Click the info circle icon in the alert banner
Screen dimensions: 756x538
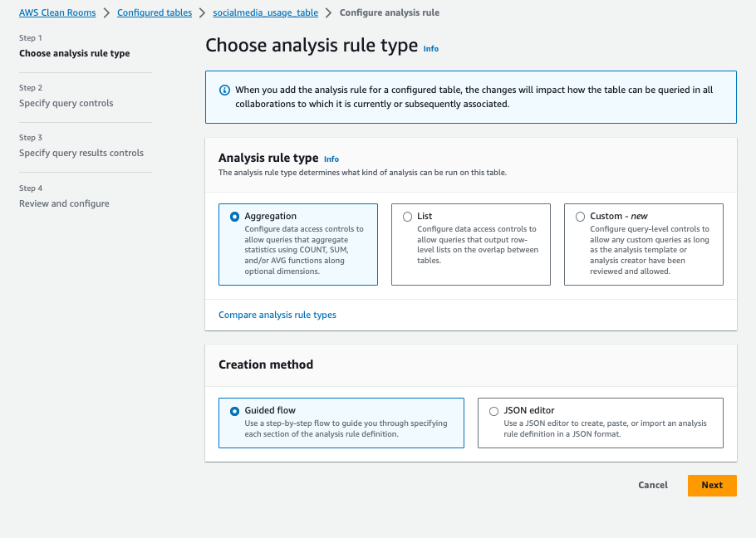(x=224, y=90)
